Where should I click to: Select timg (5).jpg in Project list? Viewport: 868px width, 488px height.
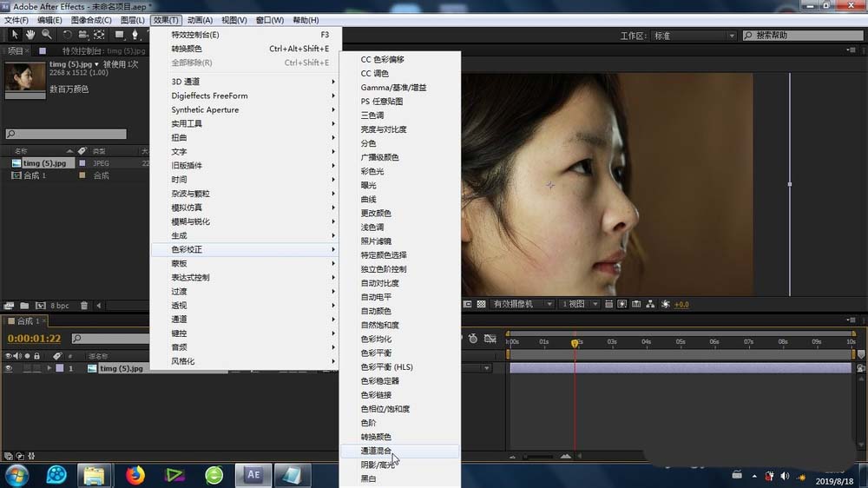click(44, 163)
